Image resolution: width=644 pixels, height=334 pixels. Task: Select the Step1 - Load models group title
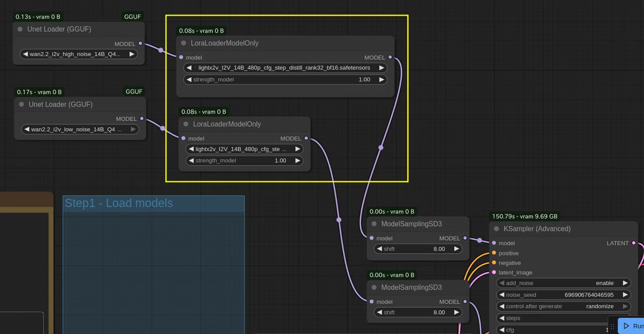point(119,203)
